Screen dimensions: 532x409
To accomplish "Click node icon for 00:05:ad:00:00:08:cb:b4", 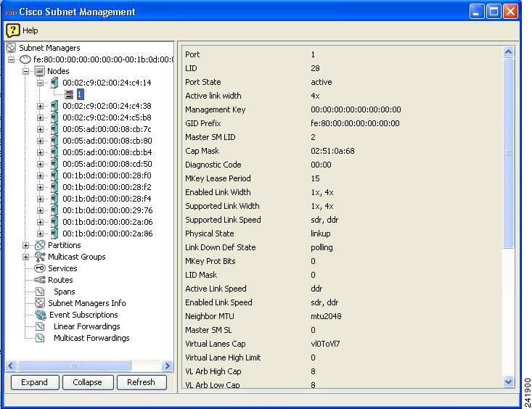I will pyautogui.click(x=54, y=152).
